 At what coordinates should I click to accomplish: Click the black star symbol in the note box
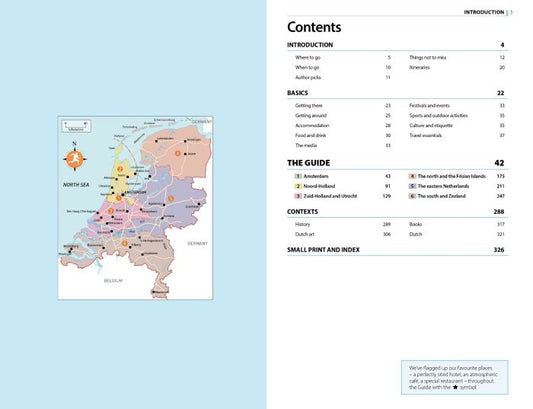pos(455,387)
